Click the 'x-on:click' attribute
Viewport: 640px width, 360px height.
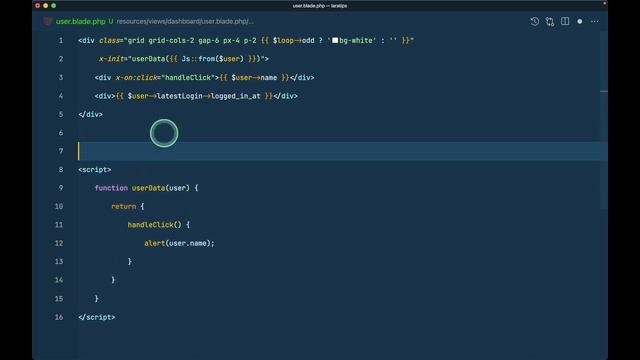(136, 77)
